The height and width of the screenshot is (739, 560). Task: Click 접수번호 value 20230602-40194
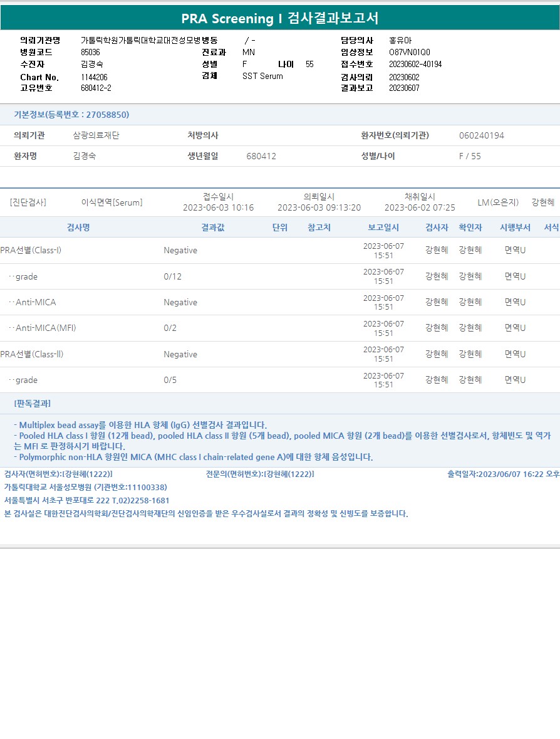tap(415, 64)
